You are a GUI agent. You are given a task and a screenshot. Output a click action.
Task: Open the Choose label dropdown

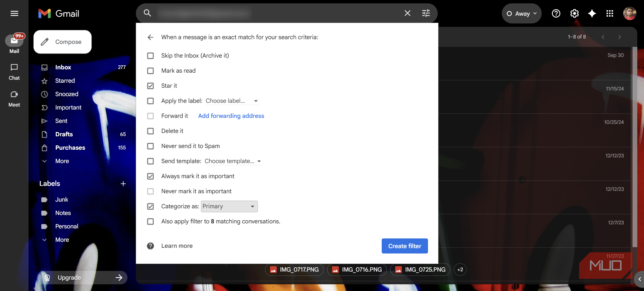(x=232, y=101)
